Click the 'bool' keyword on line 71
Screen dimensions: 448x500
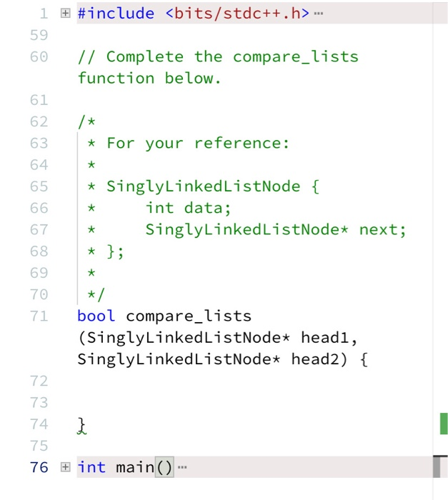96,316
